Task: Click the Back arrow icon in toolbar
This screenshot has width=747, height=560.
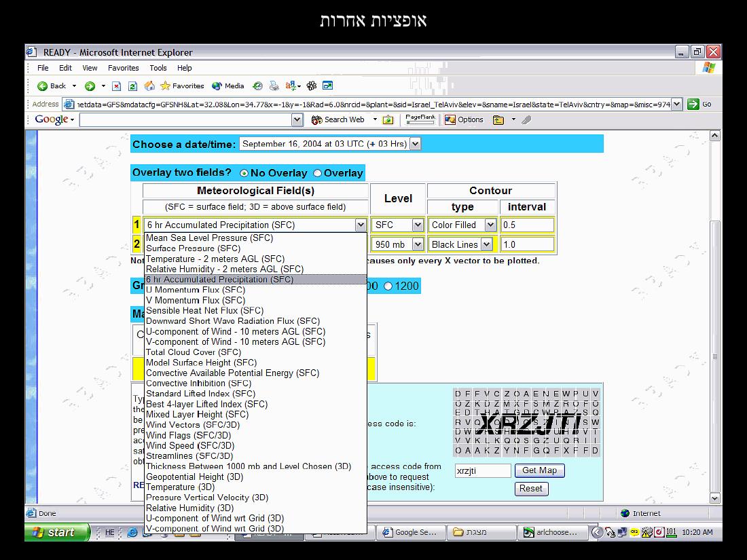Action: coord(42,86)
